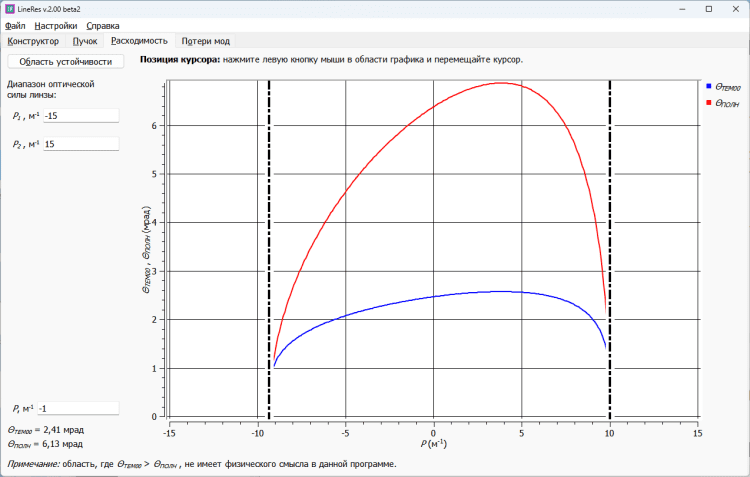Switch to the Конструктор tab
Screen dimensions: 750x477
coord(33,42)
